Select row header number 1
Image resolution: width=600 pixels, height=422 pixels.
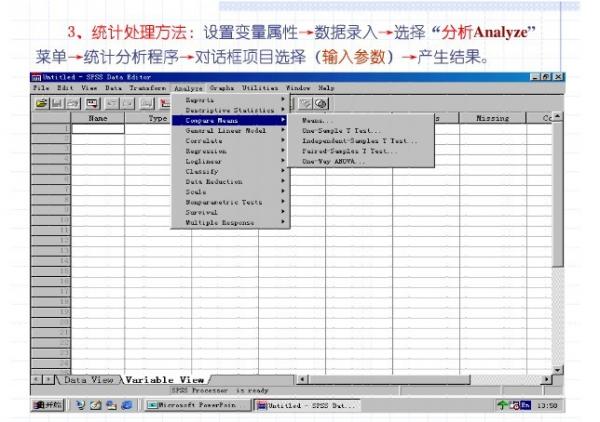(x=51, y=129)
